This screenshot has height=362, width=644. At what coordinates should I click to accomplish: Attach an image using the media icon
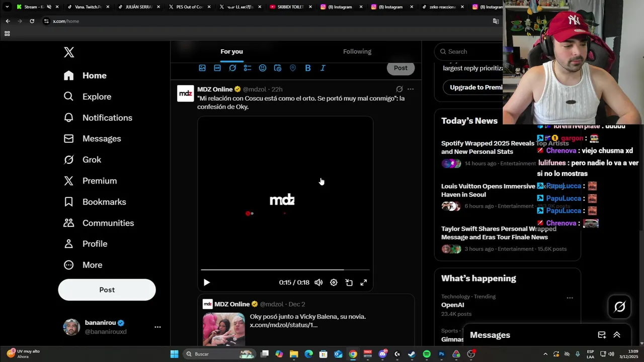[x=202, y=68]
